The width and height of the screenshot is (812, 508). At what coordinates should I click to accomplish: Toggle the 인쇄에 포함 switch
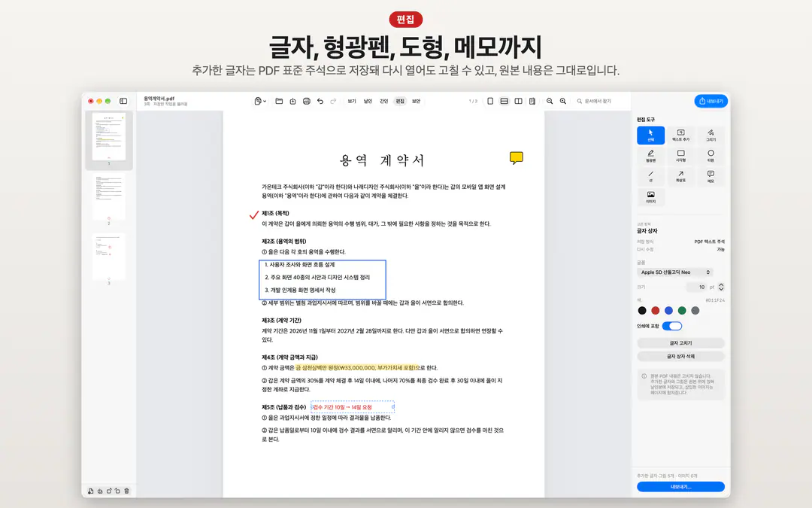tap(672, 326)
